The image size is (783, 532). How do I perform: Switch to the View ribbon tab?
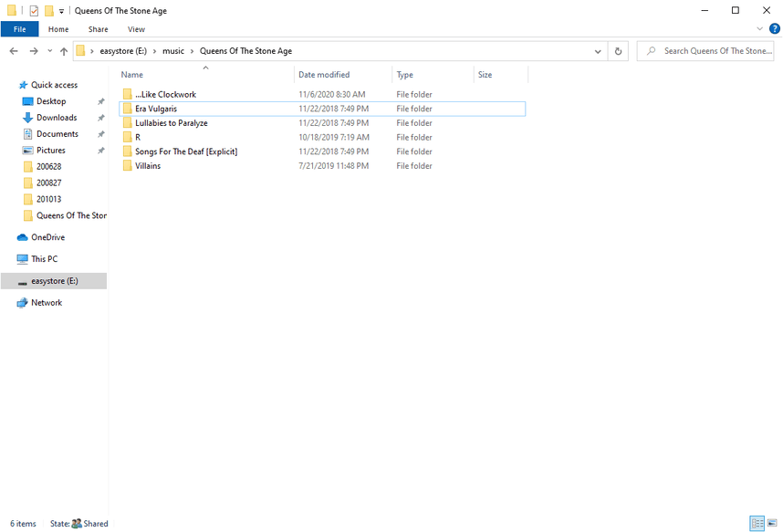tap(136, 29)
